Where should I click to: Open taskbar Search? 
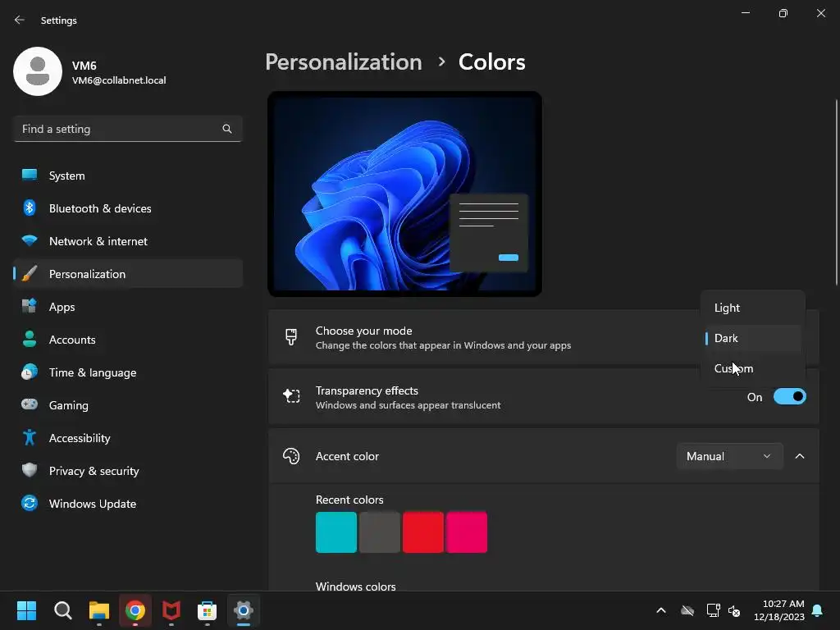(62, 610)
